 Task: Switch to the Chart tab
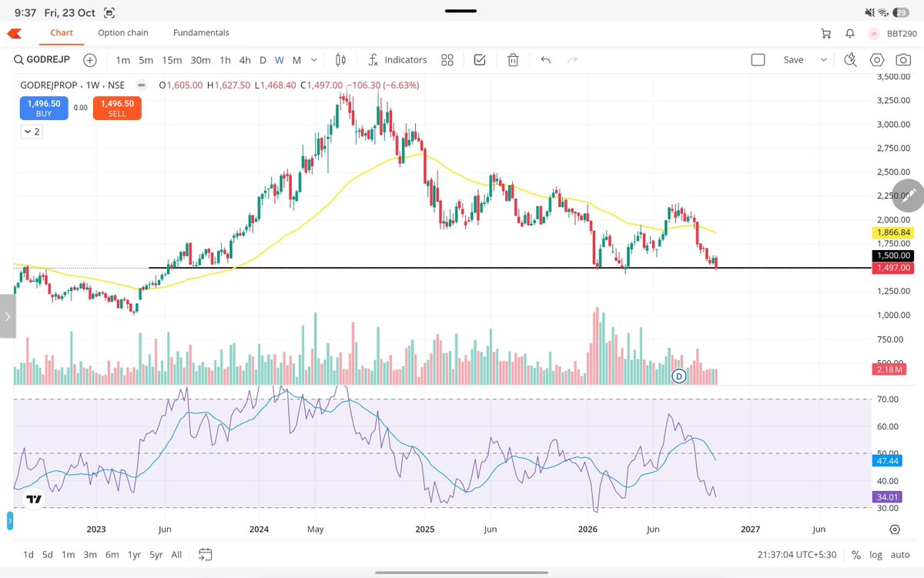click(x=62, y=33)
